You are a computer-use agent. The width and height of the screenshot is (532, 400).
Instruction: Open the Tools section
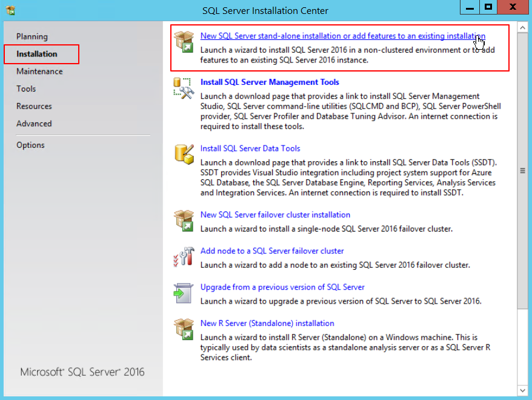pyautogui.click(x=26, y=88)
